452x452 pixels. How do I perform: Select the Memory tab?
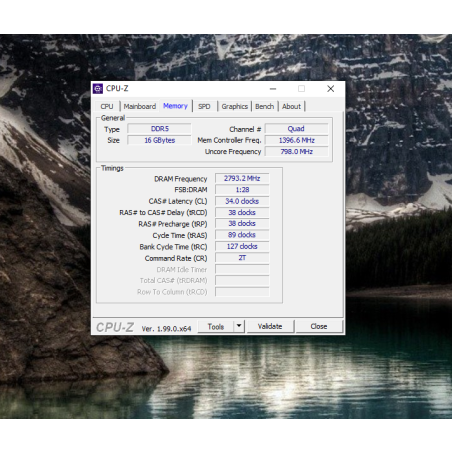point(175,106)
